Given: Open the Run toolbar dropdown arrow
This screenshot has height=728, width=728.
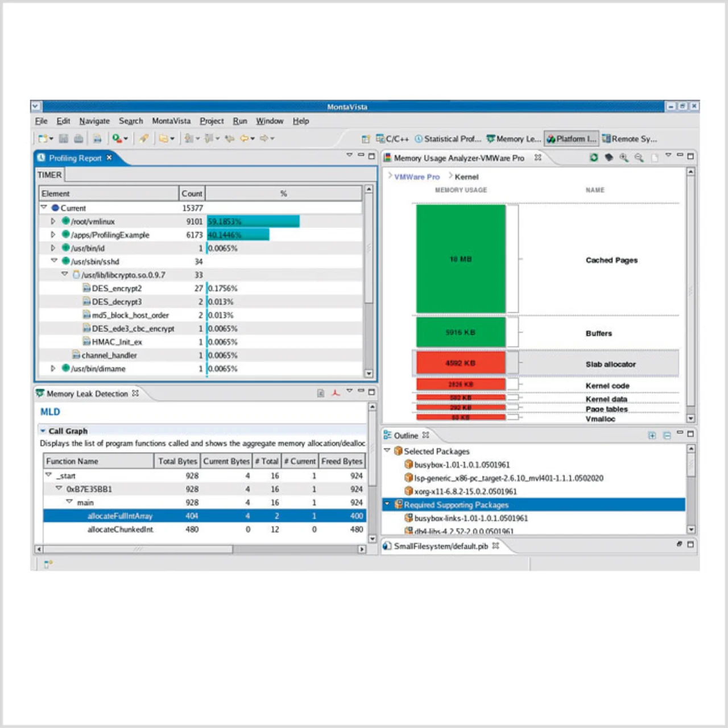Looking at the screenshot, I should (126, 138).
